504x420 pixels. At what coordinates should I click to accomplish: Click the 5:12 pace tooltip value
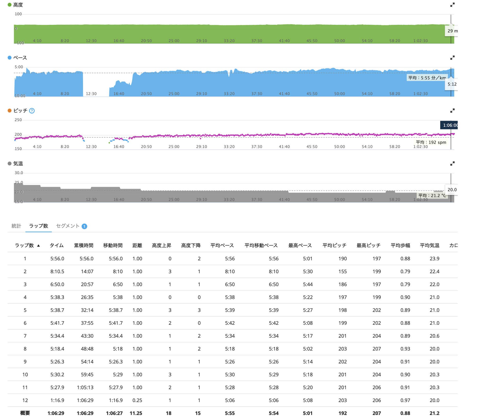(451, 84)
